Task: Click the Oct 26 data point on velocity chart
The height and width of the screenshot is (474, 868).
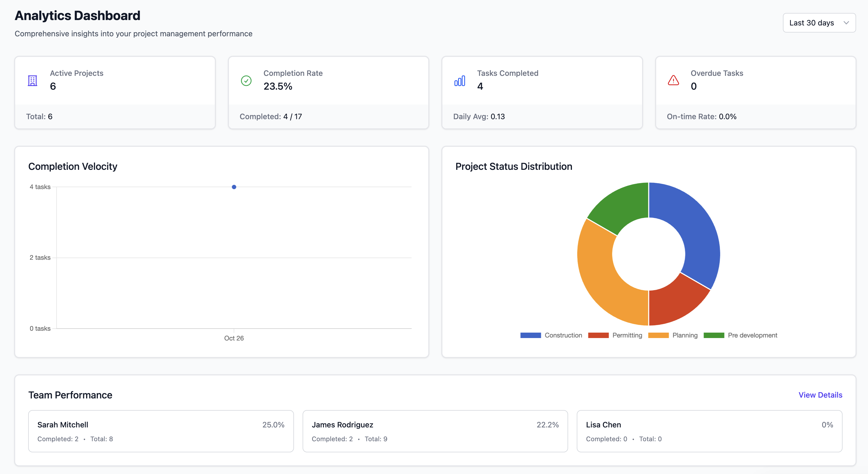Action: [234, 187]
